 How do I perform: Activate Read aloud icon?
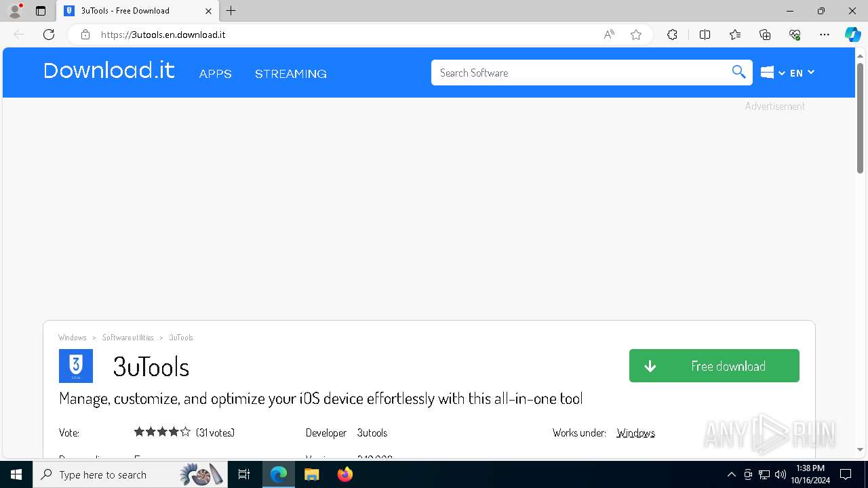click(609, 35)
